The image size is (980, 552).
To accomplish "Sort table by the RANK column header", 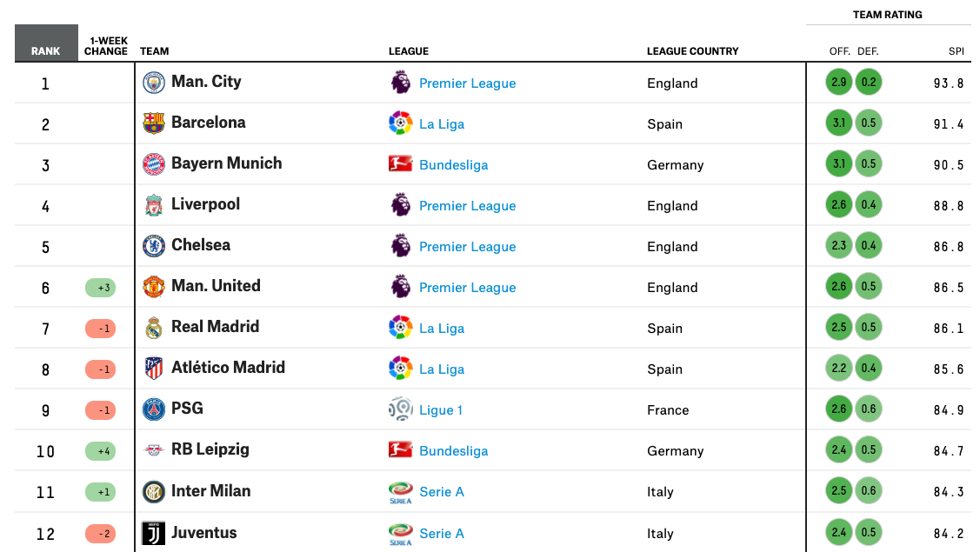I will 46,50.
